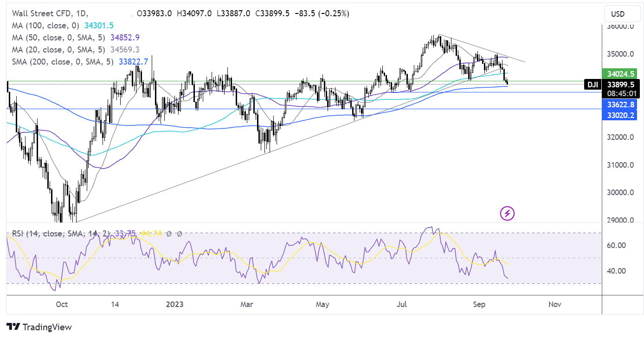Click the purple lightning bolt icon
This screenshot has height=340, width=644.
click(x=507, y=214)
